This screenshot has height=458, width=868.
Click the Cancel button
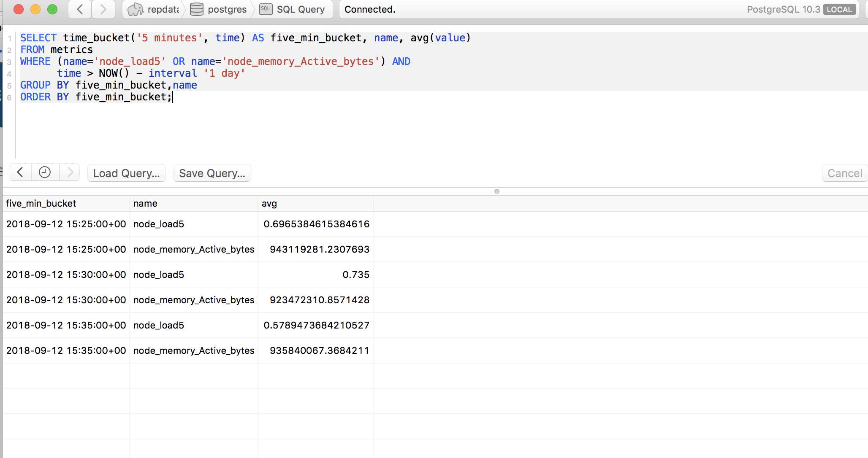point(844,173)
